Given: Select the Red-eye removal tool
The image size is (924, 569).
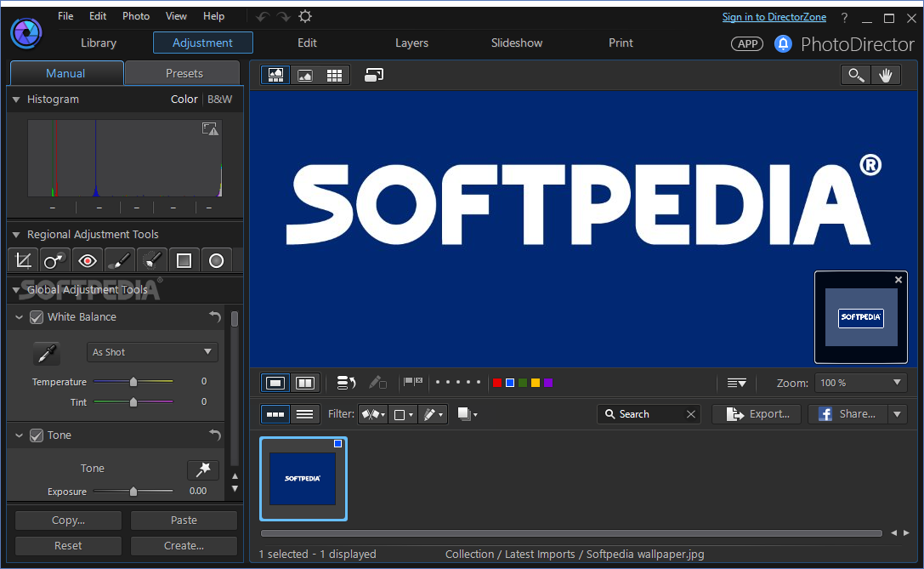Looking at the screenshot, I should click(88, 260).
